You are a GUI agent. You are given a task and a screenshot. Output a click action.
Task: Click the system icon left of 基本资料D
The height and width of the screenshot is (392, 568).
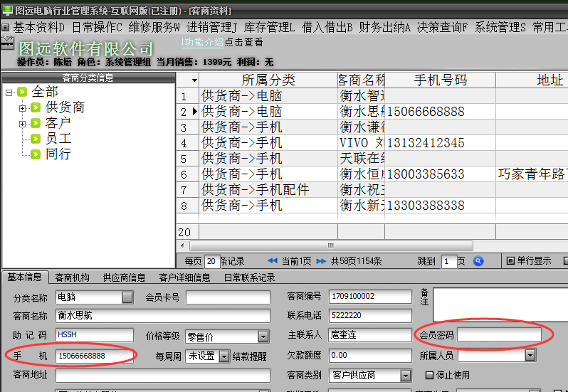pyautogui.click(x=6, y=27)
